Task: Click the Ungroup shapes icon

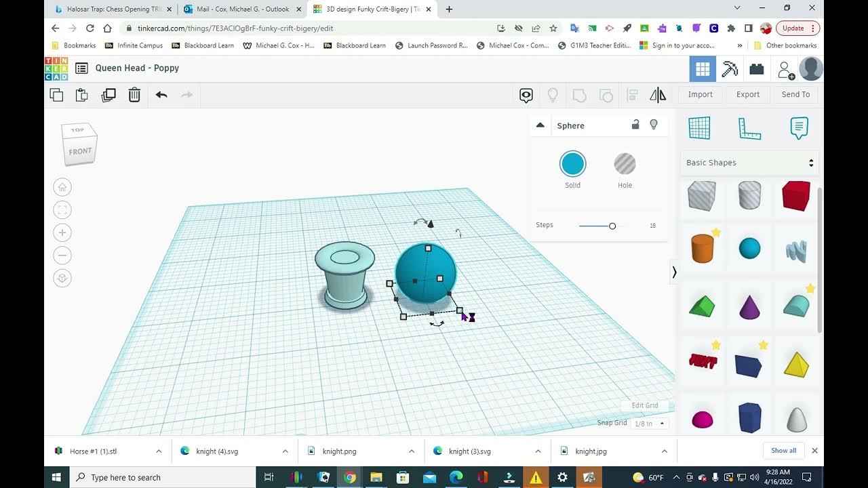Action: point(606,95)
